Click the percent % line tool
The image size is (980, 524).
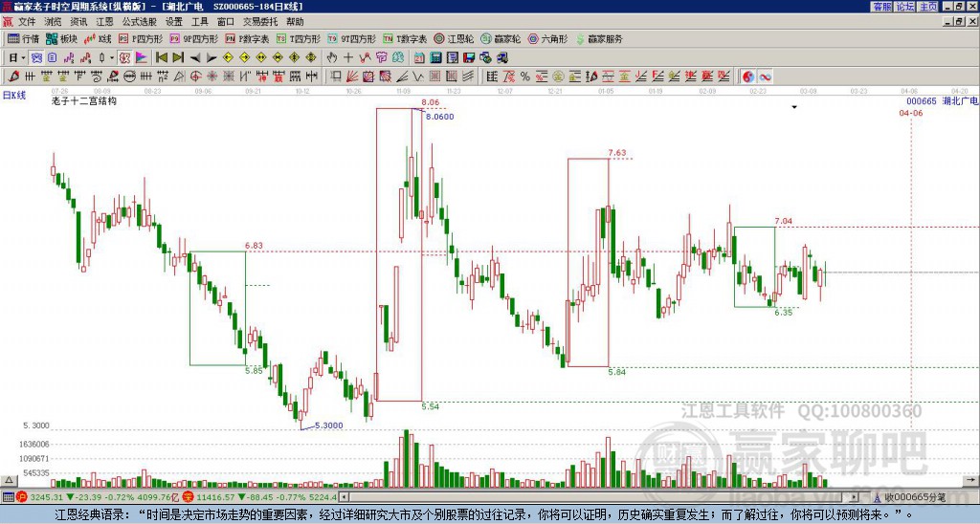coord(525,76)
